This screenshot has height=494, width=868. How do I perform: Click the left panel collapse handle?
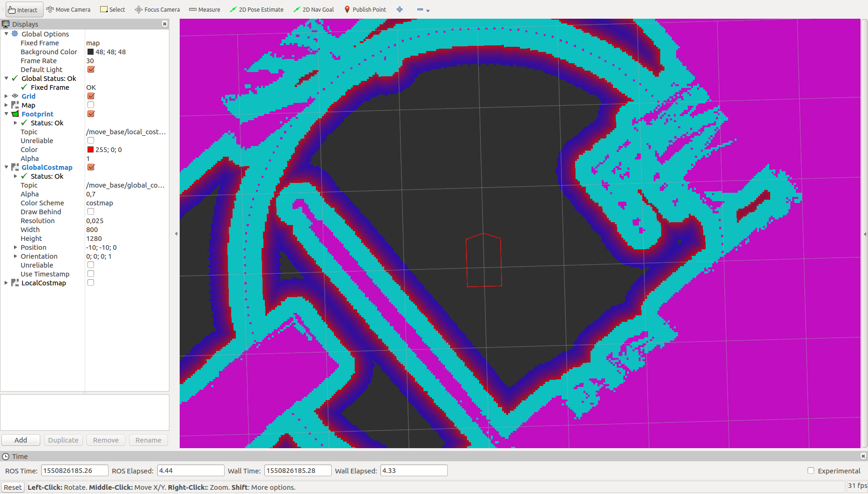click(176, 233)
